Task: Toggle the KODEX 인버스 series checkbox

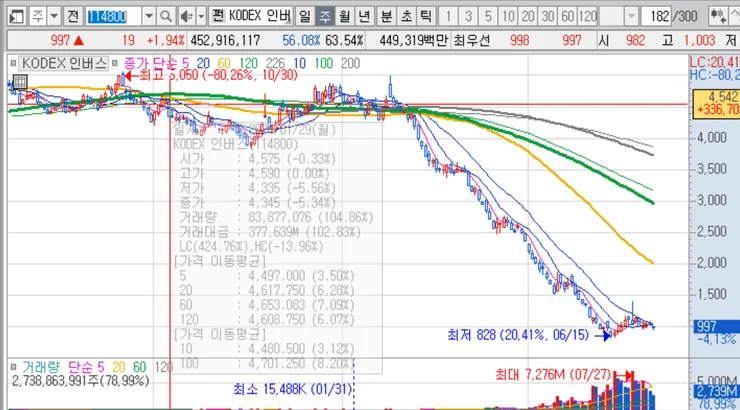Action: 13,63
